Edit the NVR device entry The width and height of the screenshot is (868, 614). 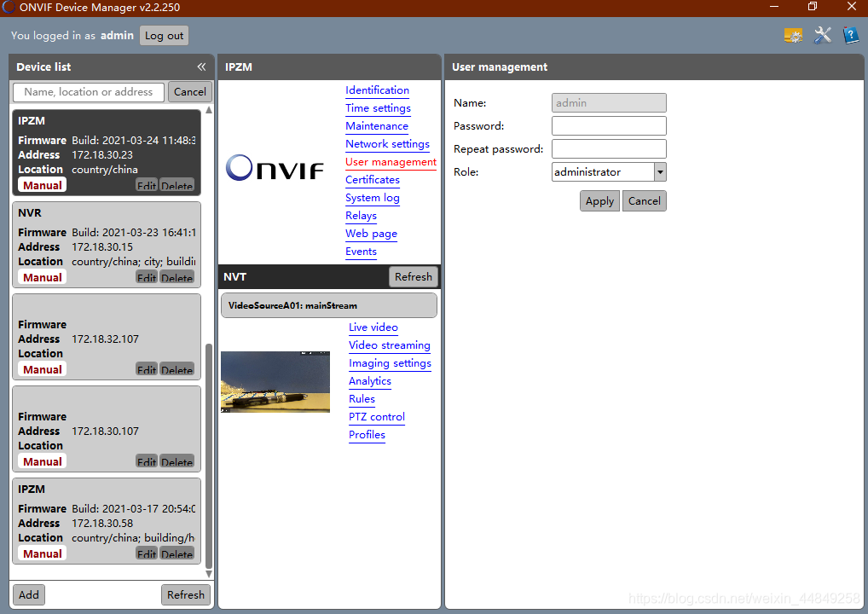(147, 277)
